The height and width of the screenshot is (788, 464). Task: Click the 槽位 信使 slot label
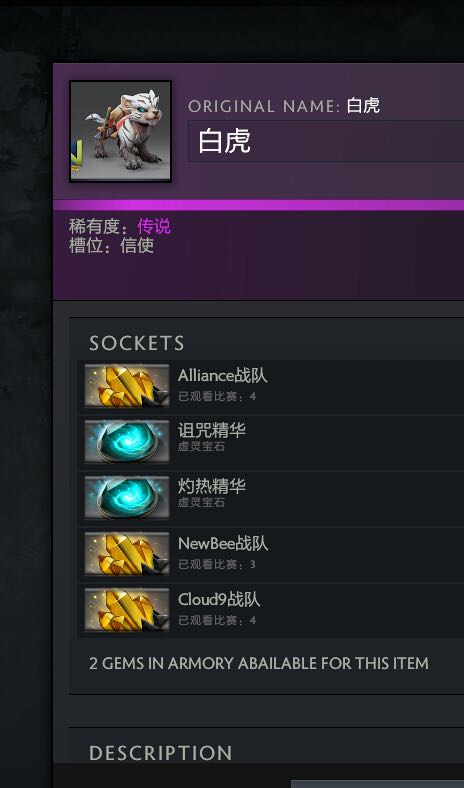pos(112,246)
